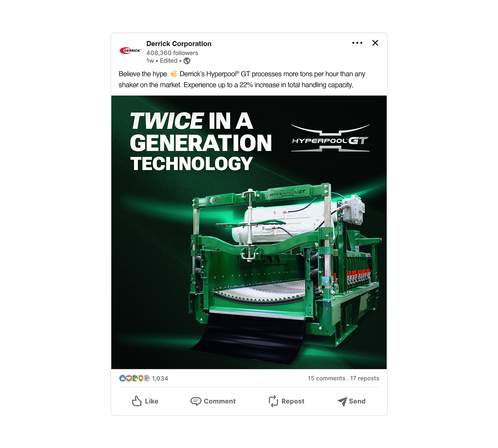498x448 pixels.
Task: Open the reaction emoji icons cluster
Action: click(x=134, y=378)
